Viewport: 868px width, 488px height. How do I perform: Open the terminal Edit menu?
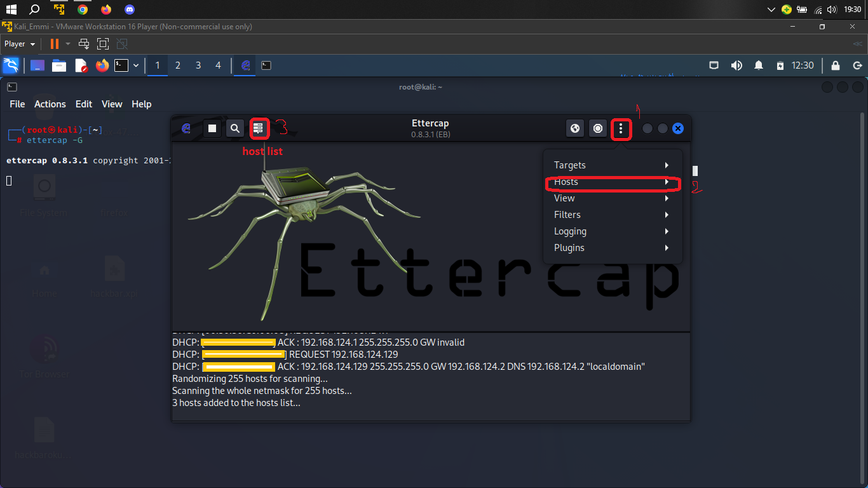[84, 104]
